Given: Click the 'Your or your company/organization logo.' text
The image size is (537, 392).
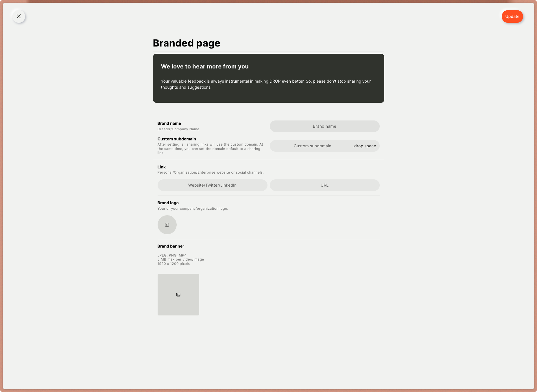Looking at the screenshot, I should tap(193, 209).
